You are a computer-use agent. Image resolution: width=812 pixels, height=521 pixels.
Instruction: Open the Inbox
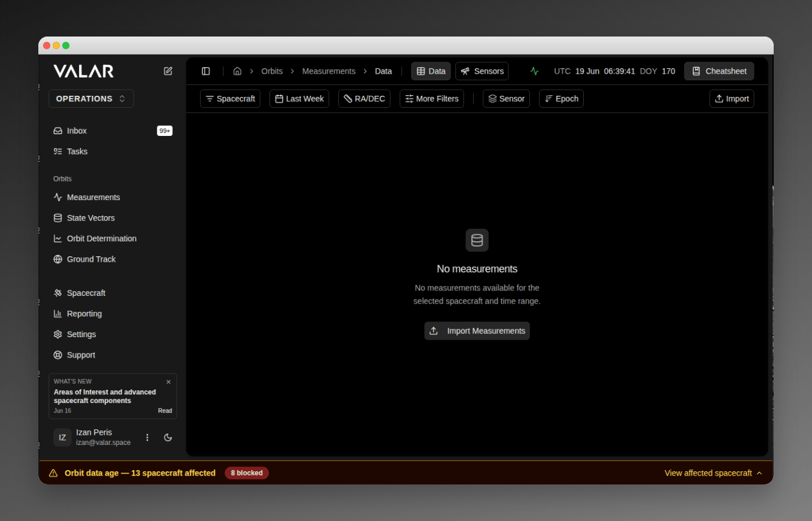pyautogui.click(x=113, y=131)
